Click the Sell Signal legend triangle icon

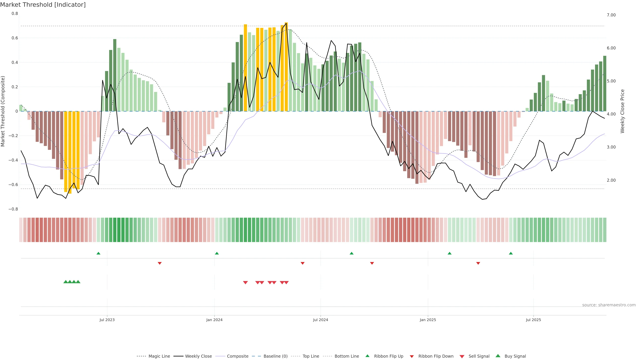[462, 356]
